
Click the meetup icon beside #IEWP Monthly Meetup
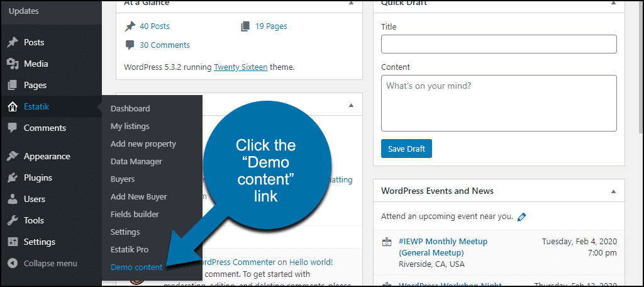[387, 242]
